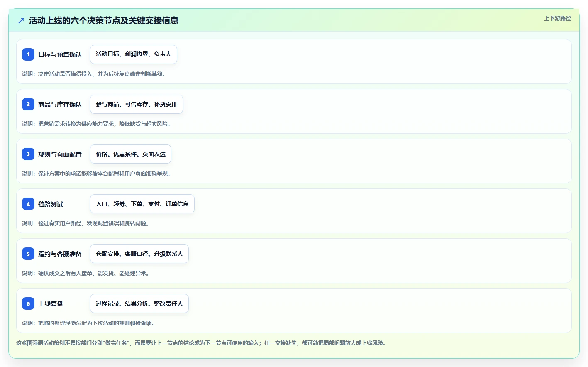Click the footer summary starting 这张图强调活动策划
Image resolution: width=588 pixels, height=367 pixels.
(x=202, y=343)
